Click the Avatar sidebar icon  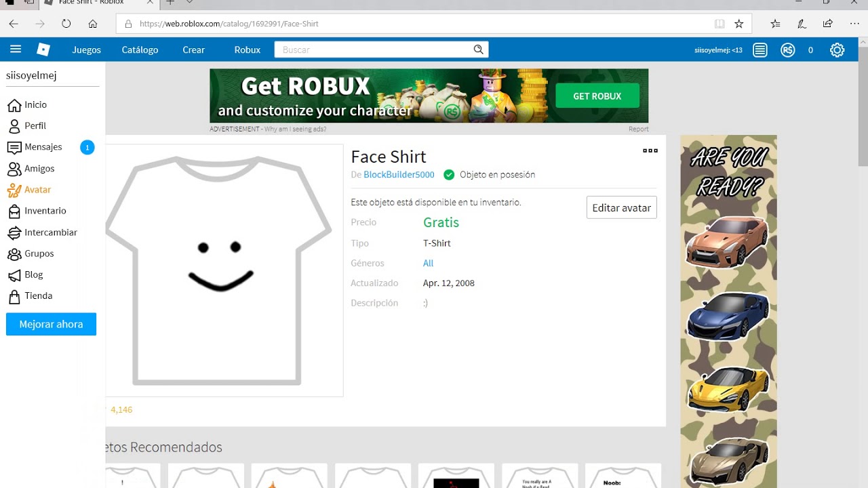[x=14, y=190]
